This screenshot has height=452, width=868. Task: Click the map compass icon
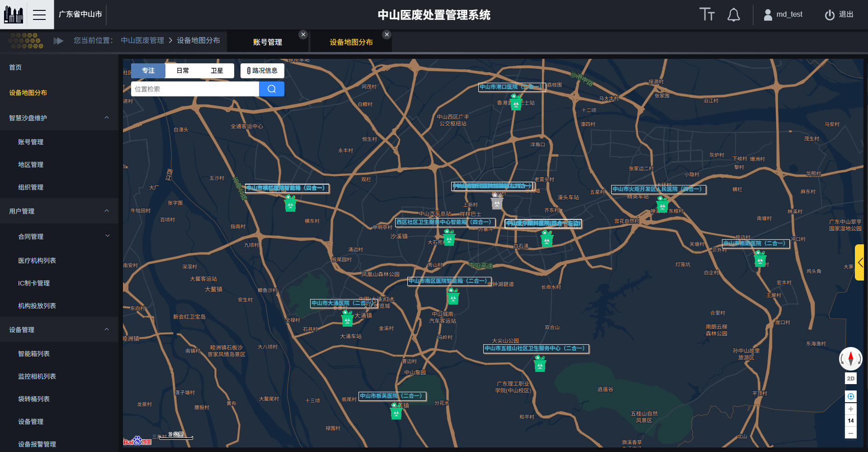[850, 359]
